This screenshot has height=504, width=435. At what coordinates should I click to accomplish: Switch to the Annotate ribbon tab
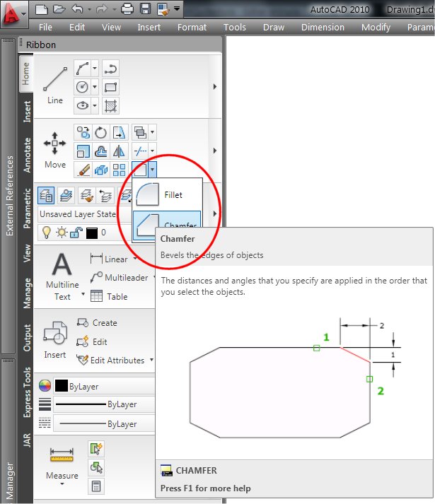click(x=27, y=156)
